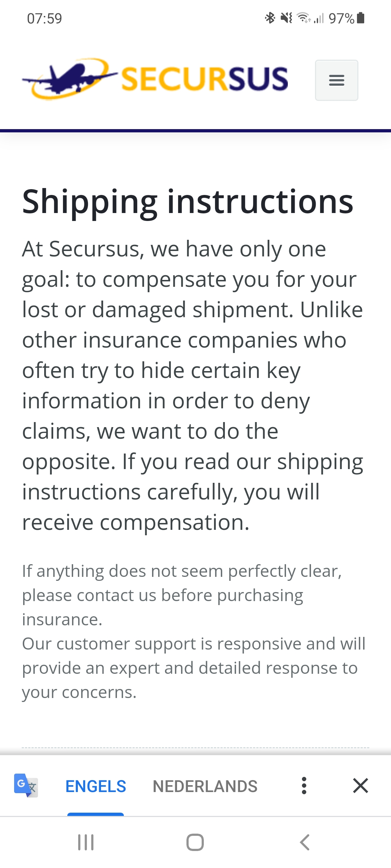Tap the cell signal strength icon
Screen dimensions: 391x868
coord(319,18)
